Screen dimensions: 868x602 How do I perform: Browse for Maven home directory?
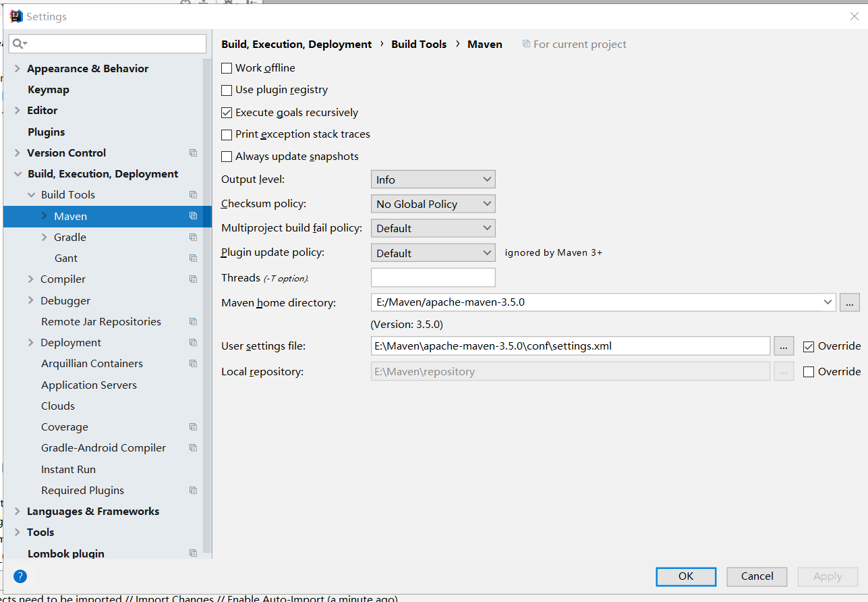[x=850, y=302]
